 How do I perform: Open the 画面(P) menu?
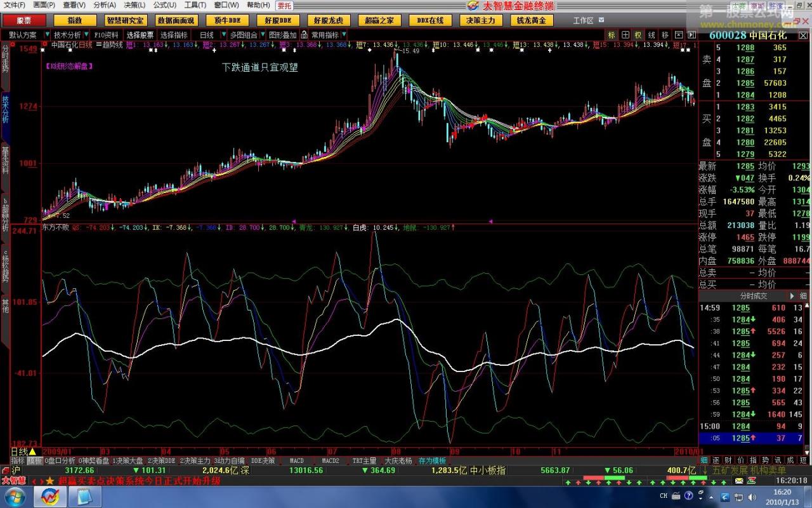pos(44,5)
